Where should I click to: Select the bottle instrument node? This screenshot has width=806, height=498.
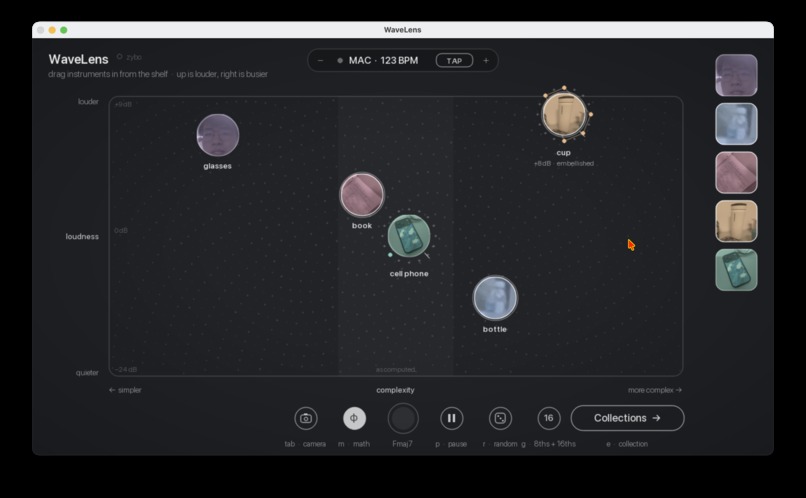(495, 298)
